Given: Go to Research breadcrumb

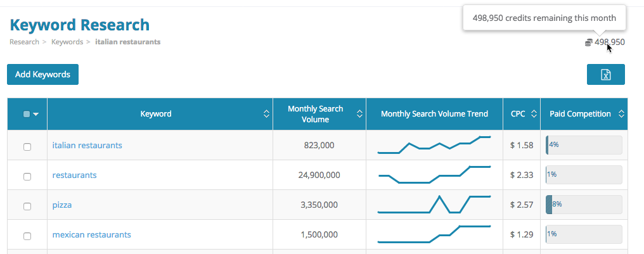Looking at the screenshot, I should 24,42.
